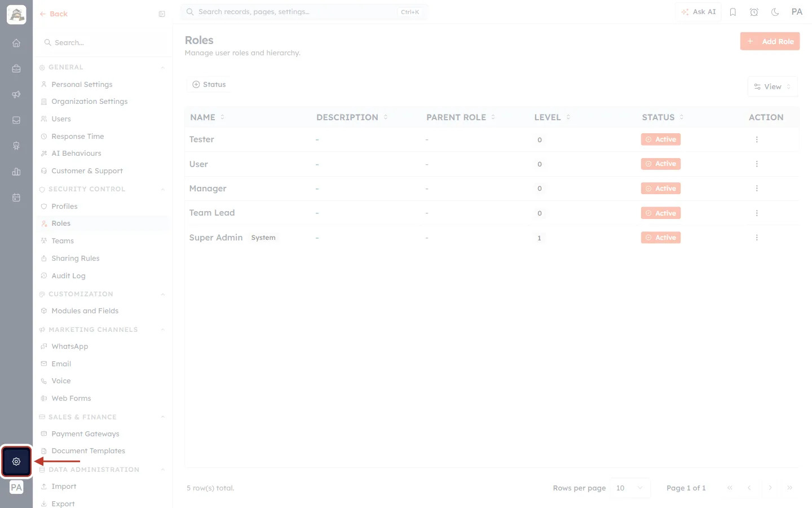Open the View options dropdown
Viewport: 812px width, 508px height.
[773, 87]
